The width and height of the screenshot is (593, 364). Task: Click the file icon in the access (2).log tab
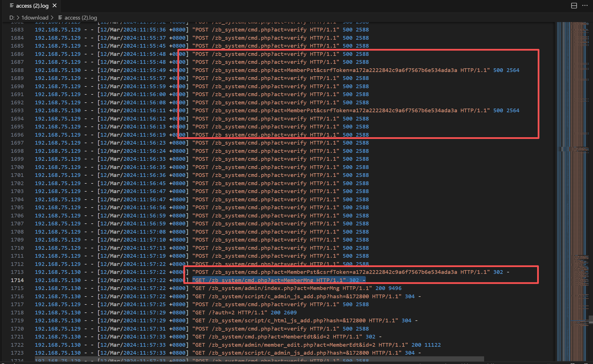(x=12, y=6)
